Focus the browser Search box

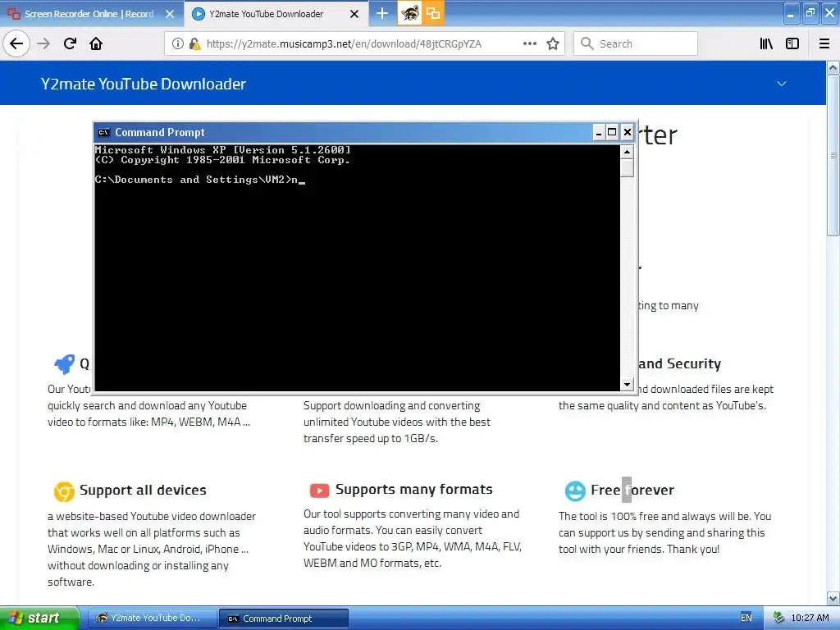[x=636, y=43]
